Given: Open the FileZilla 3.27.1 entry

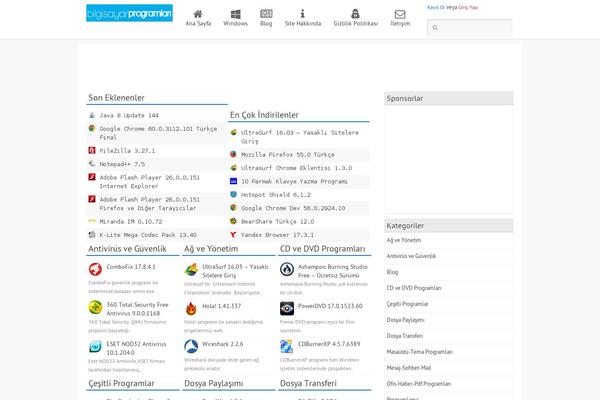Looking at the screenshot, I should [x=120, y=149].
